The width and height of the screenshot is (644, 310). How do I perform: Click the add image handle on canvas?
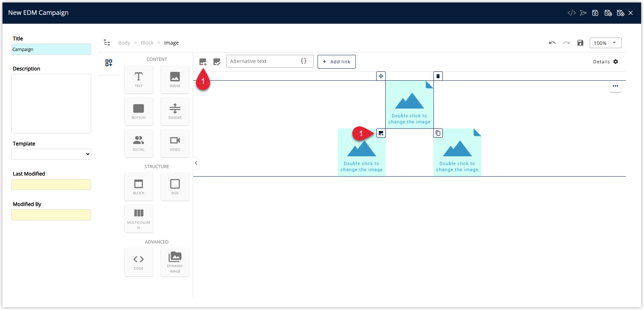(381, 133)
